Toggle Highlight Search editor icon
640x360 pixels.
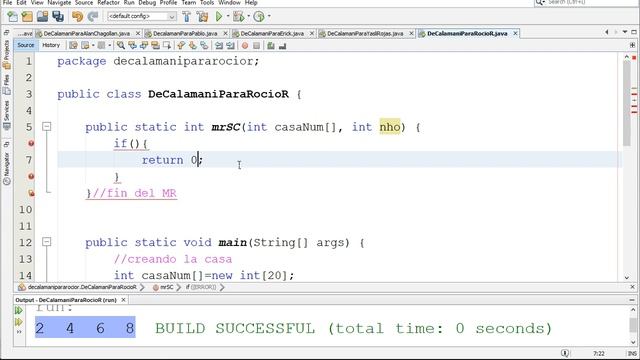155,45
